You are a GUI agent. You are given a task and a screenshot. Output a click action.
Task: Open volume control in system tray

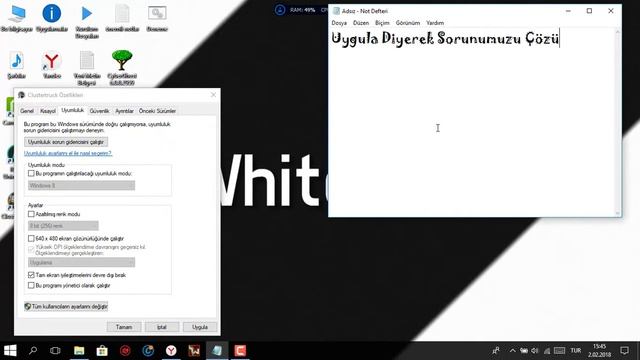(x=535, y=351)
